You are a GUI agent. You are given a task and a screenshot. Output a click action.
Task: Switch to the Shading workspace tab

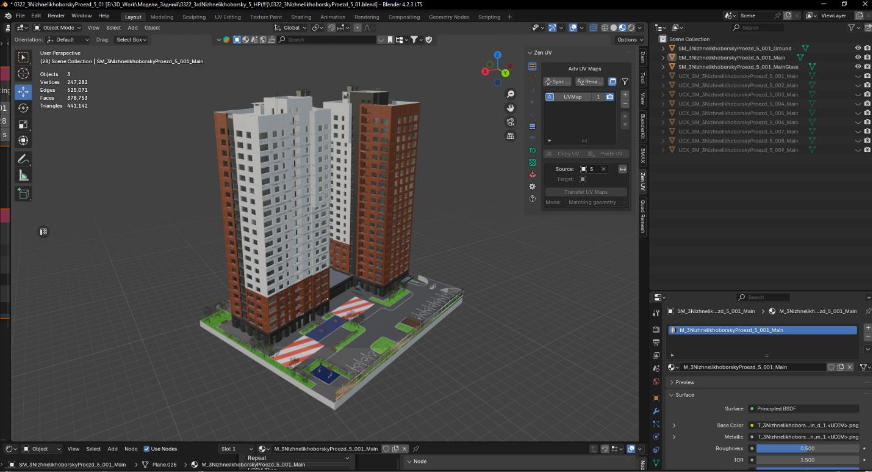pyautogui.click(x=301, y=17)
